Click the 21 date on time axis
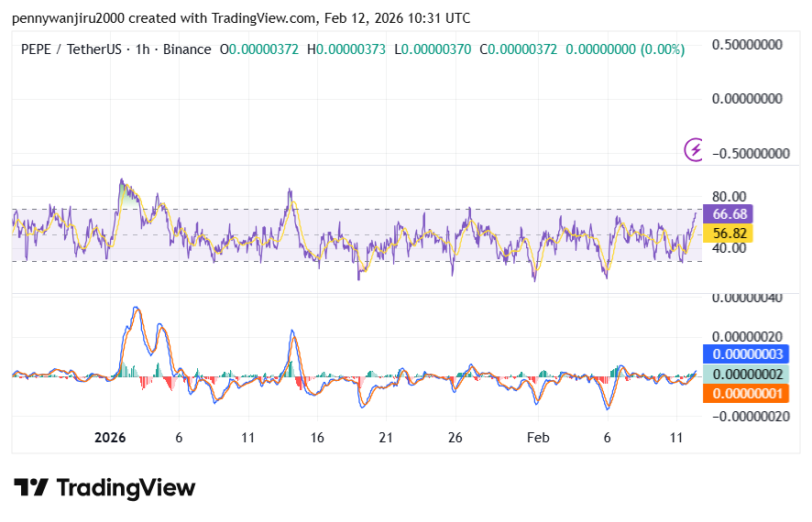The image size is (812, 522). 386,439
